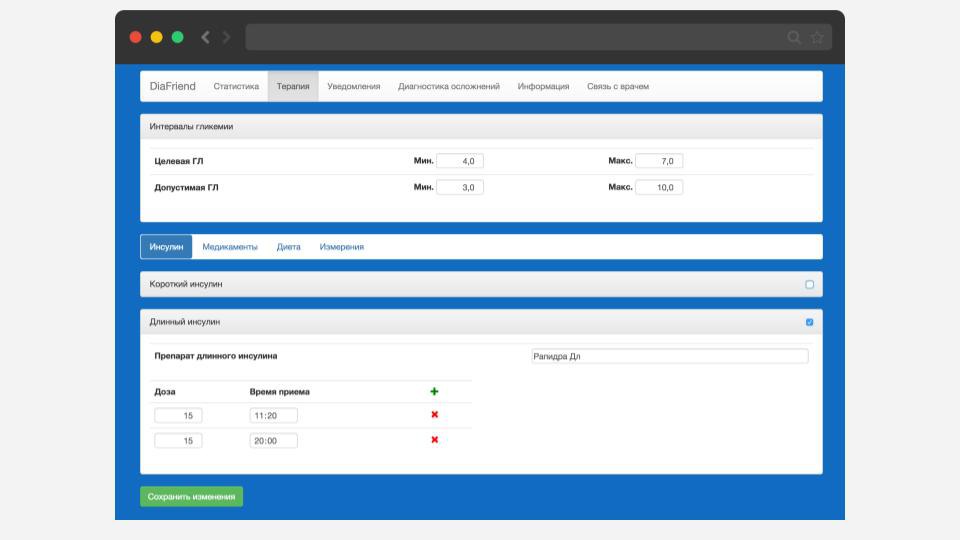Open Диагностика осложнений in navbar
960x540 pixels.
click(448, 87)
